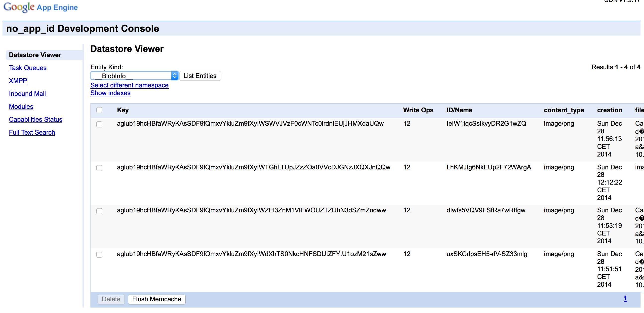
Task: Open Inbound Mail in the sidebar
Action: coord(28,94)
